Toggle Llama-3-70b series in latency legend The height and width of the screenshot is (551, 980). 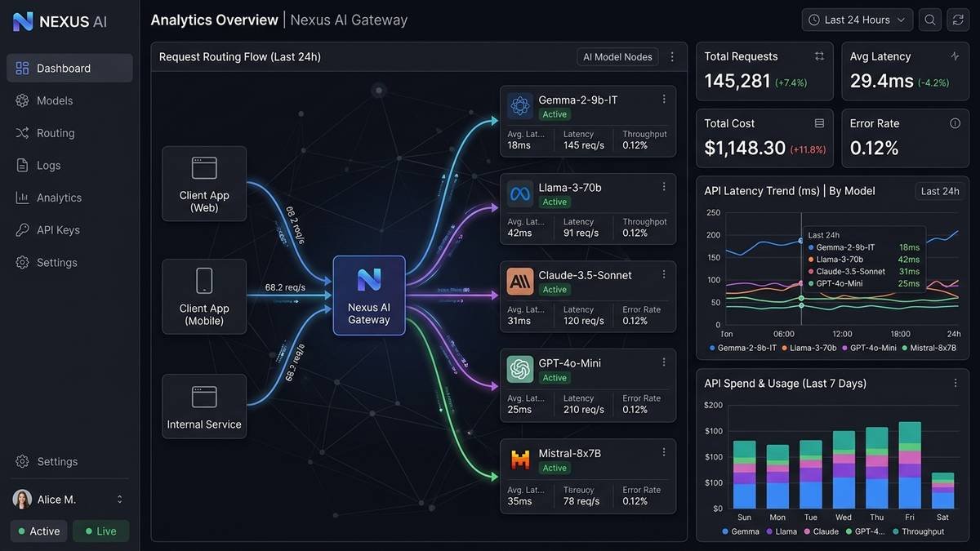(809, 348)
